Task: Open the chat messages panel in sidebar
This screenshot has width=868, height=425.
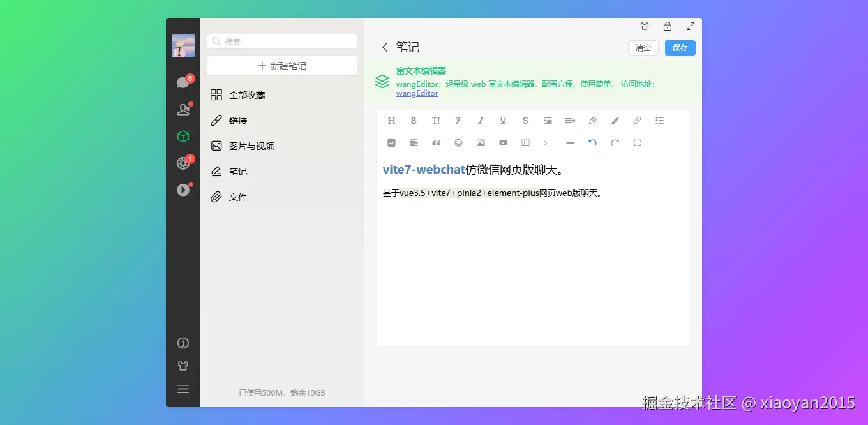Action: tap(183, 81)
